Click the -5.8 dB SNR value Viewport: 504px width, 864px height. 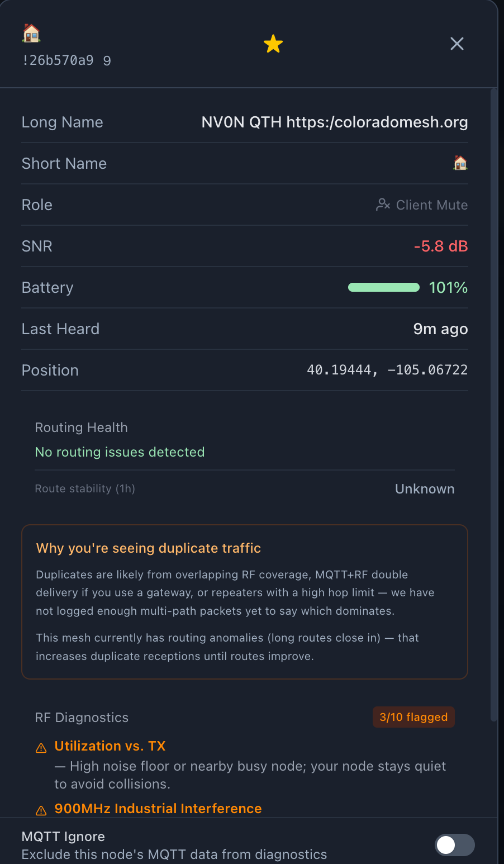[x=440, y=246]
